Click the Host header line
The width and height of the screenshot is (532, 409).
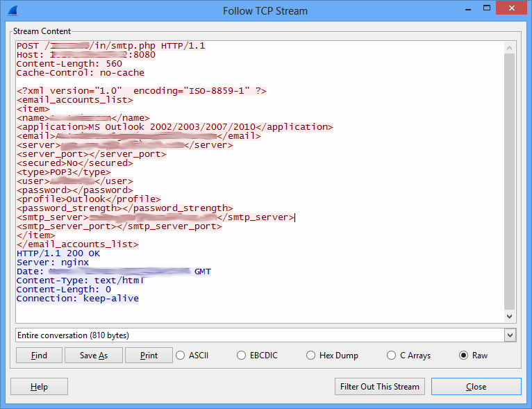click(x=86, y=55)
